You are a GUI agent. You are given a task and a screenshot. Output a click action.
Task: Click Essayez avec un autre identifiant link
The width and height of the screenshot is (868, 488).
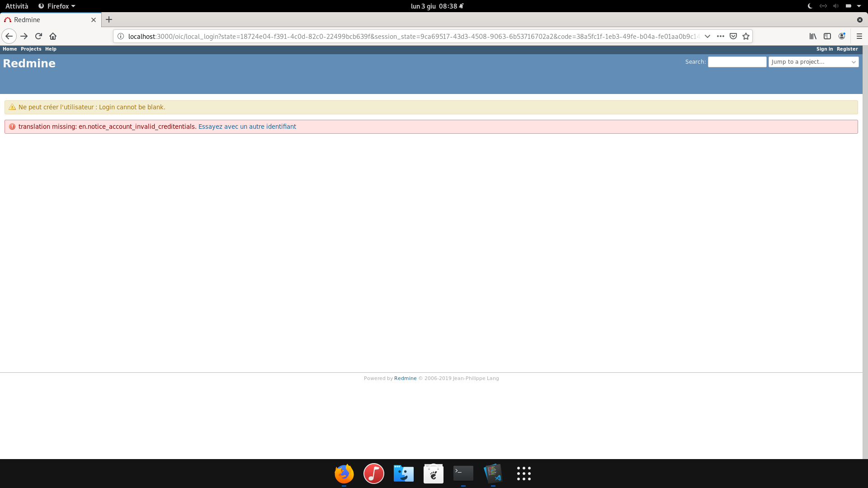247,127
